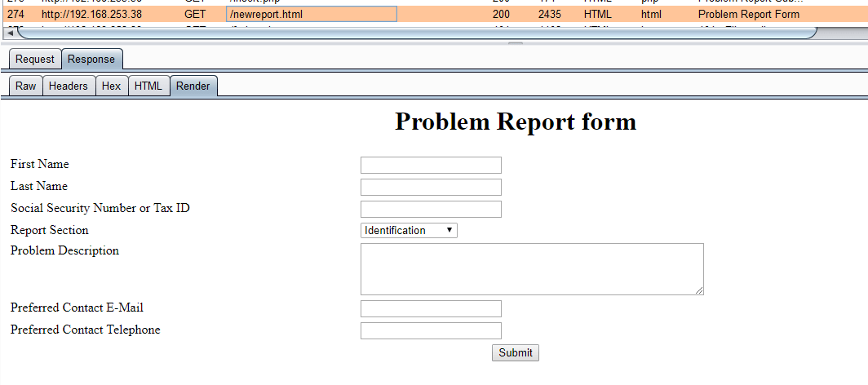Viewport: 868px width, 385px height.
Task: Click the history table horizontal scrollbar
Action: [416, 33]
